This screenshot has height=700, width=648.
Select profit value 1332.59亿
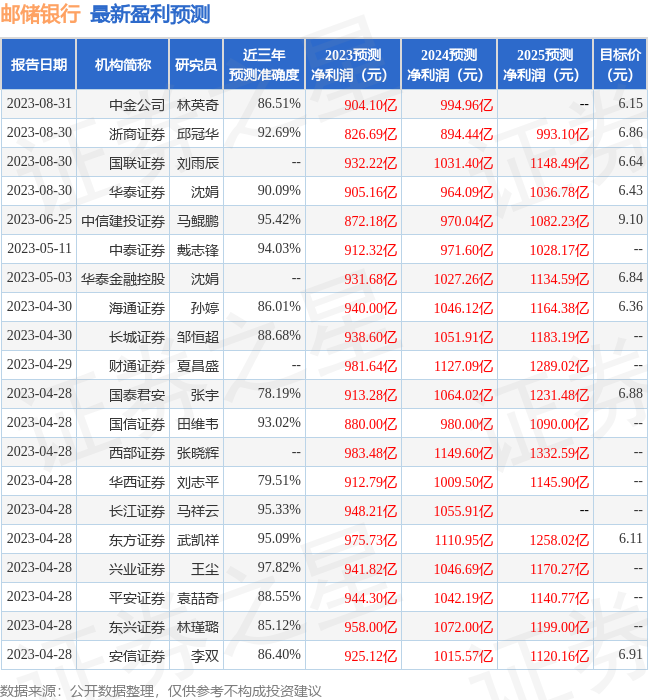coord(559,453)
